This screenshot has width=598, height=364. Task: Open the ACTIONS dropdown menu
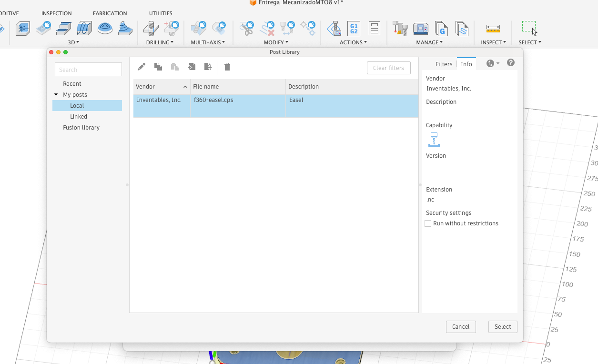click(x=353, y=42)
